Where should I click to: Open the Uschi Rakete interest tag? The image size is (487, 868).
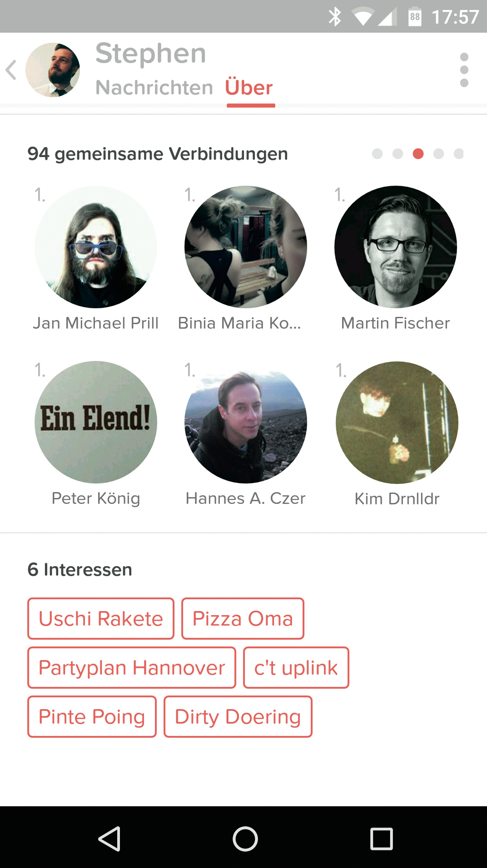pyautogui.click(x=101, y=618)
